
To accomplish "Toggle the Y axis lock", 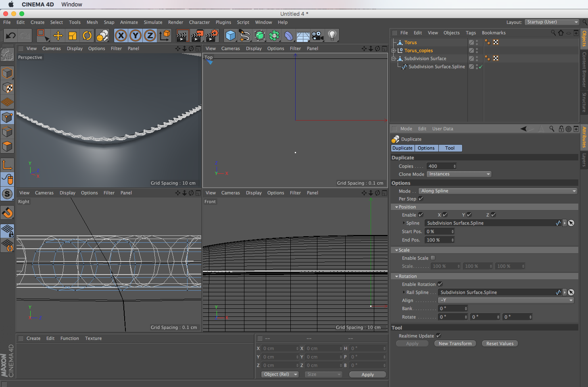I will point(136,35).
